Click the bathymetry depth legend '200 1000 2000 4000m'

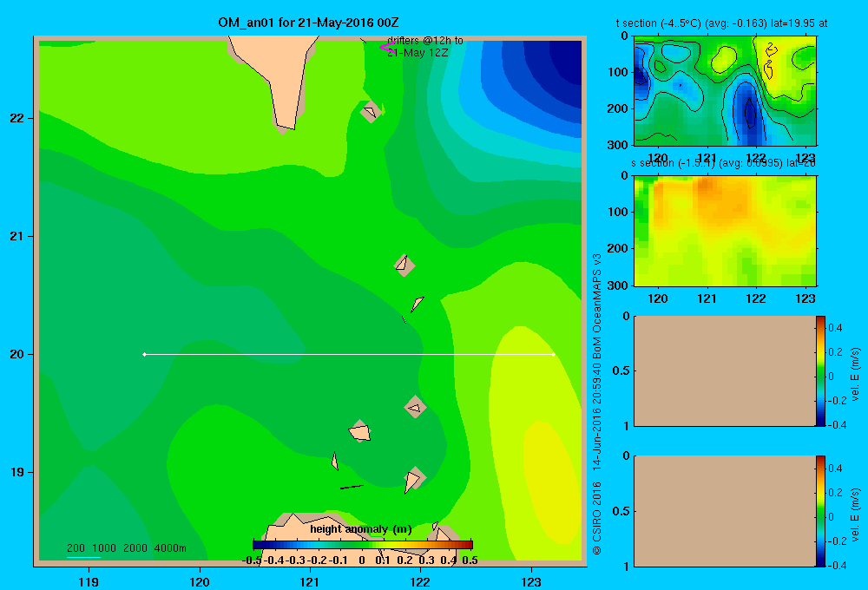point(126,548)
